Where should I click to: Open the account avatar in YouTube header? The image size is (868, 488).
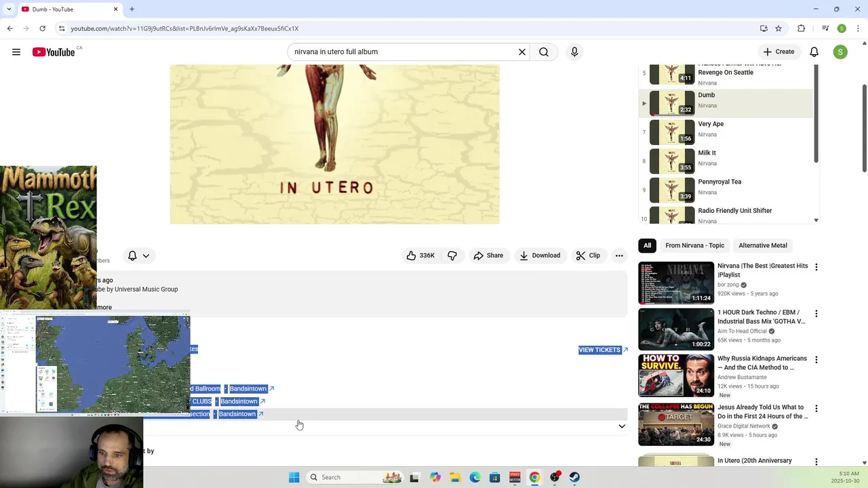(x=840, y=52)
